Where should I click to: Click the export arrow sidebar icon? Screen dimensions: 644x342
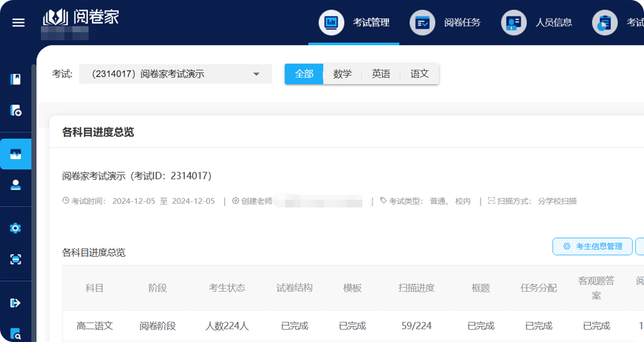click(x=15, y=302)
